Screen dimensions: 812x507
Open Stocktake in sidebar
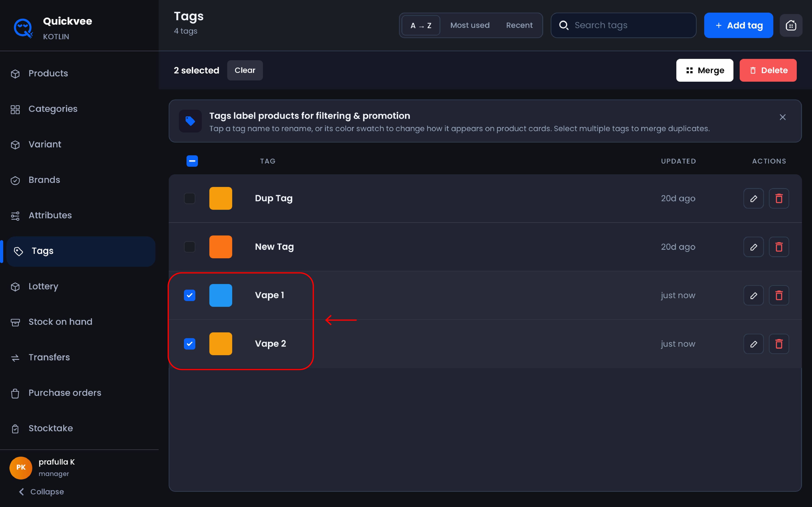(x=79, y=429)
